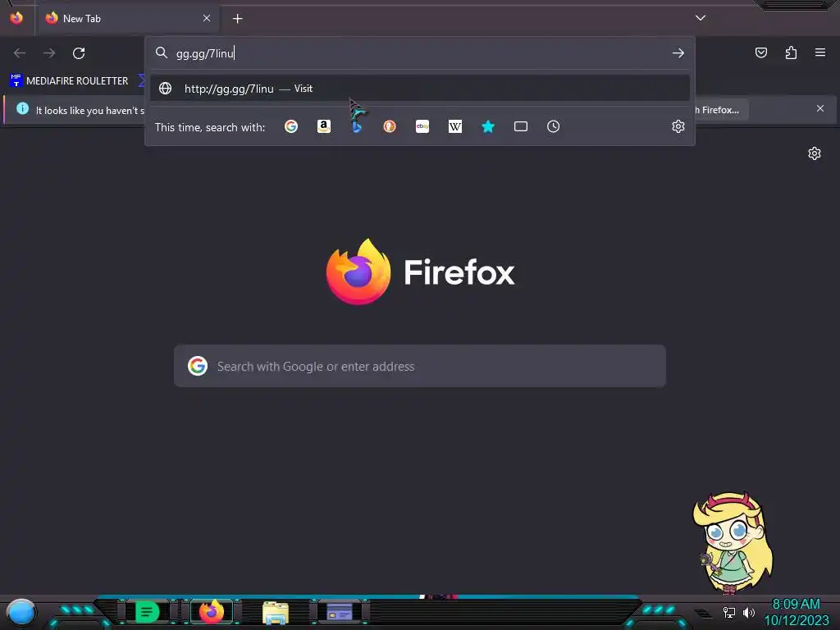Go forward one page
Image resolution: width=840 pixels, height=630 pixels.
point(49,53)
